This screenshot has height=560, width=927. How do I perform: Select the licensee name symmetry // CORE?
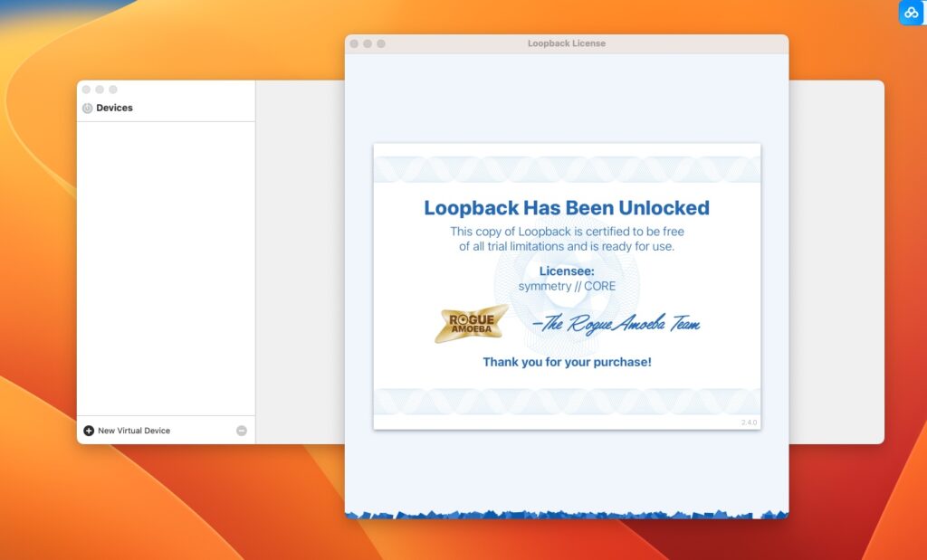[568, 286]
